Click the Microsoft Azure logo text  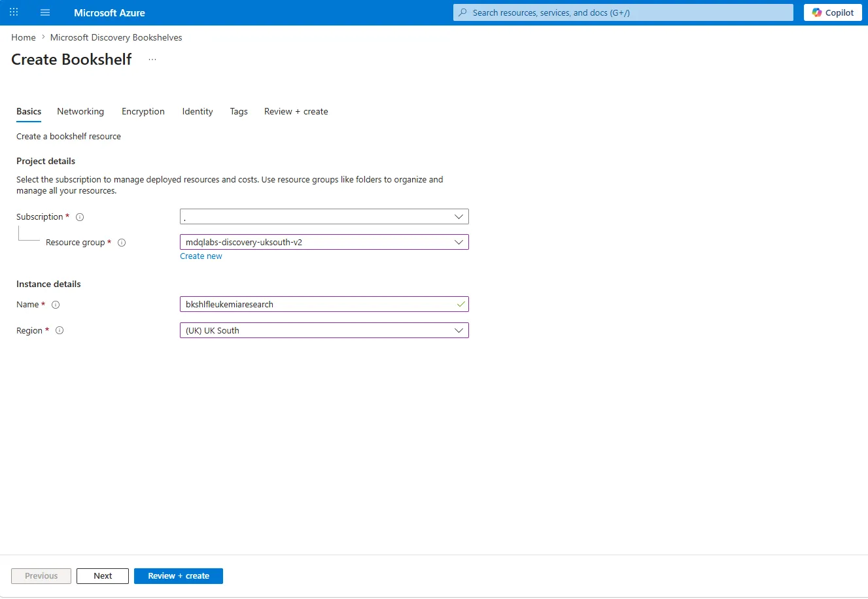109,12
